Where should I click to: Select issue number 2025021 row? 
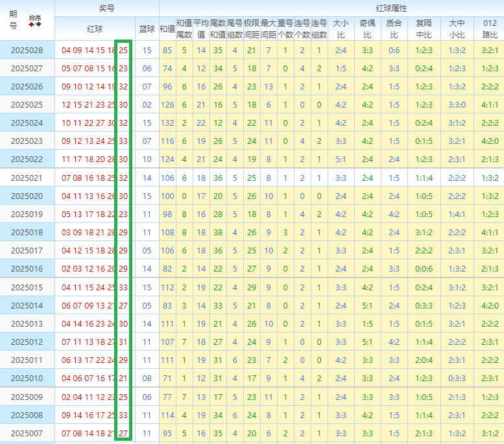pyautogui.click(x=27, y=178)
